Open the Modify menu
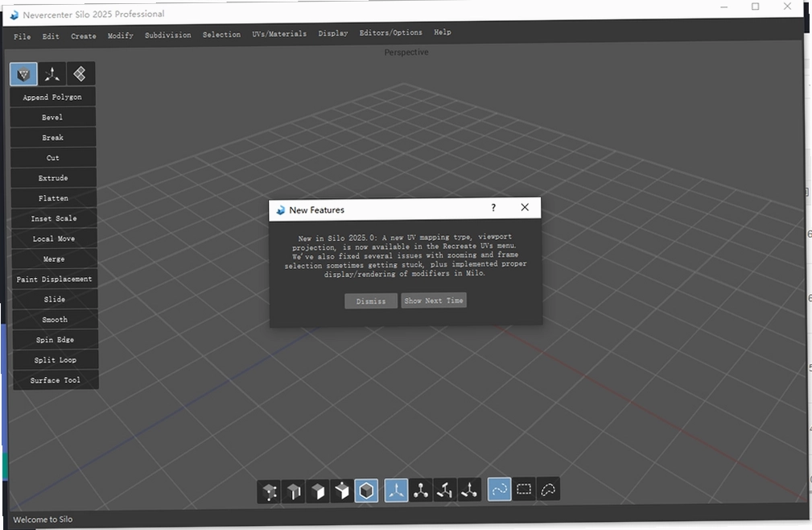The image size is (812, 530). click(x=121, y=35)
